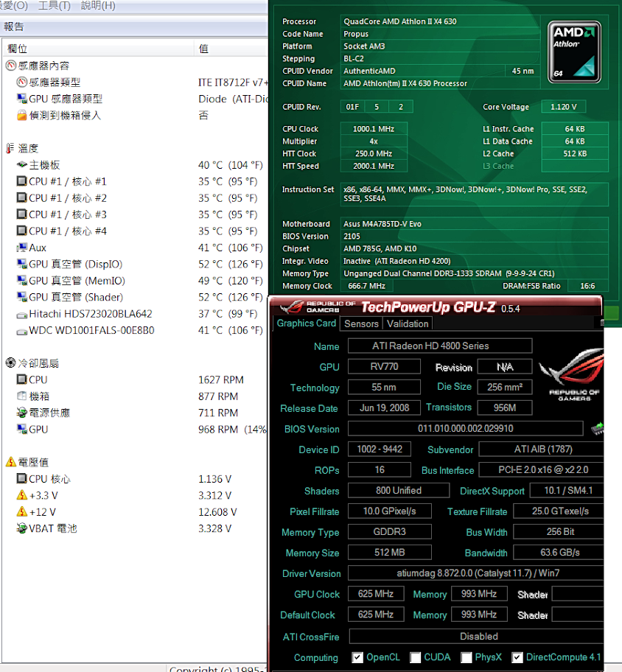Open the Validation tab in GPU-Z

(x=408, y=323)
